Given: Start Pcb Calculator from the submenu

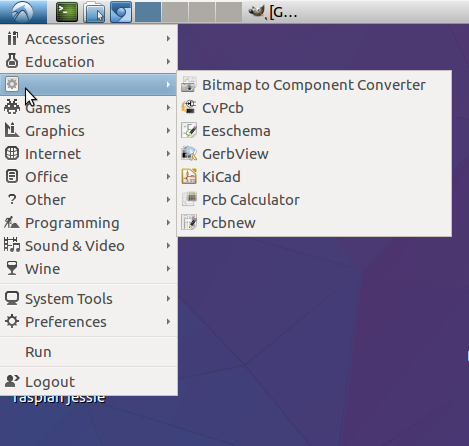Looking at the screenshot, I should pyautogui.click(x=314, y=200).
